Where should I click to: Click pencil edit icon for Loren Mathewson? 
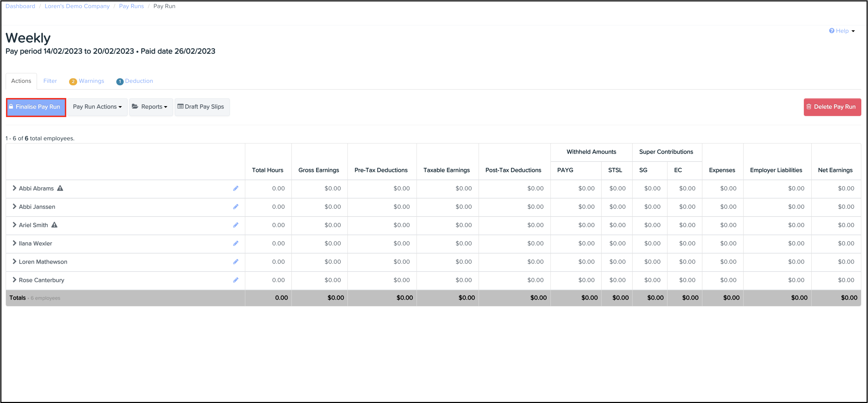(235, 262)
